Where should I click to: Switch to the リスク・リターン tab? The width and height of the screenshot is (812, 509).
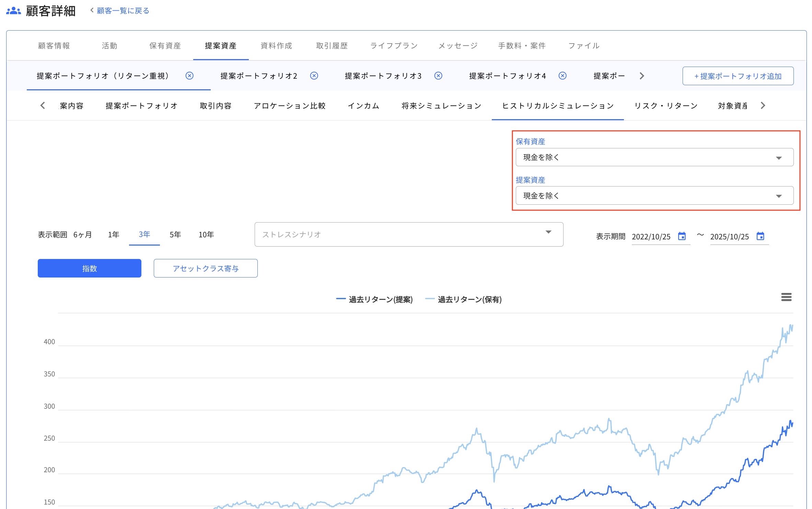[x=666, y=105]
